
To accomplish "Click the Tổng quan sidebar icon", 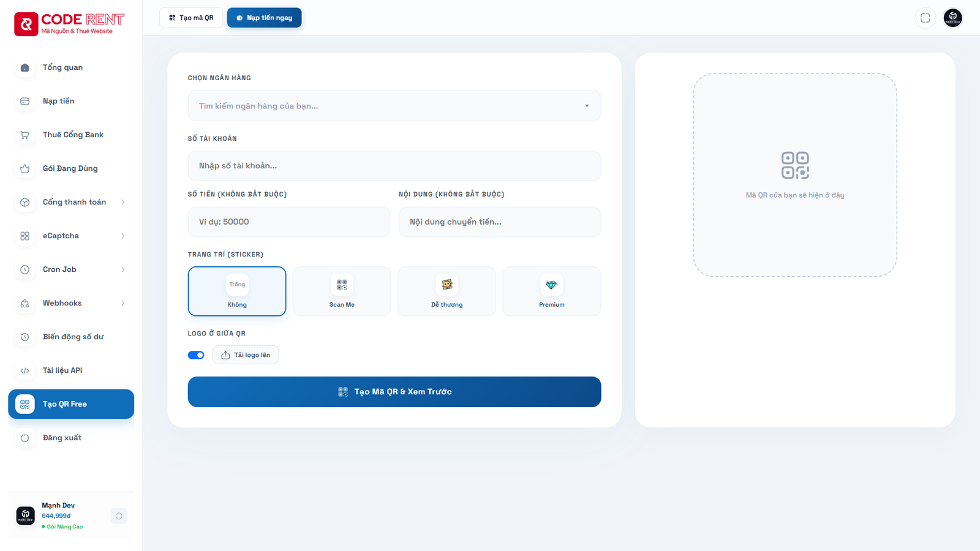I will (24, 67).
